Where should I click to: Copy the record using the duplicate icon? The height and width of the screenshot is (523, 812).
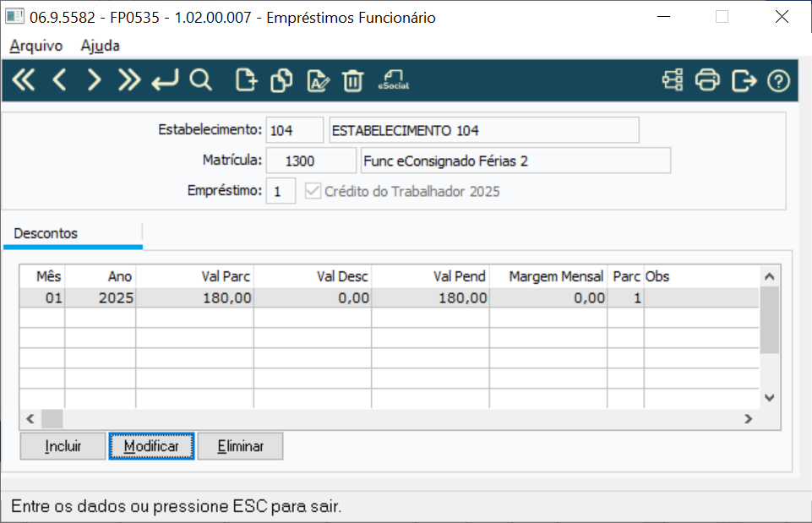[x=281, y=80]
